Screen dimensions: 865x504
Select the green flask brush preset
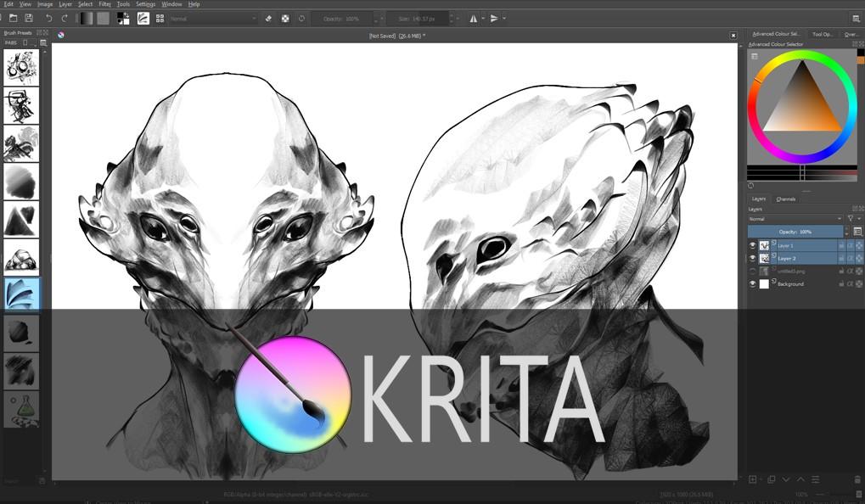(x=21, y=409)
